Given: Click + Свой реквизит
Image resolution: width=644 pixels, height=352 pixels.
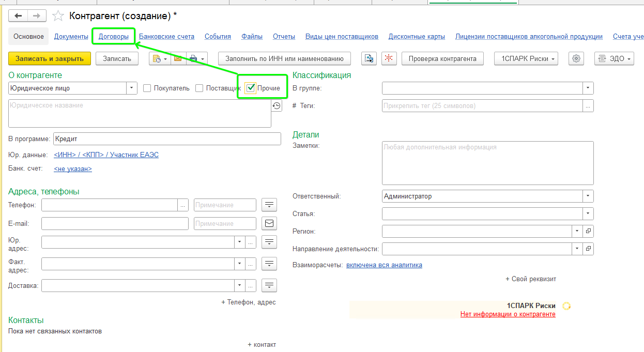Looking at the screenshot, I should coord(531,279).
